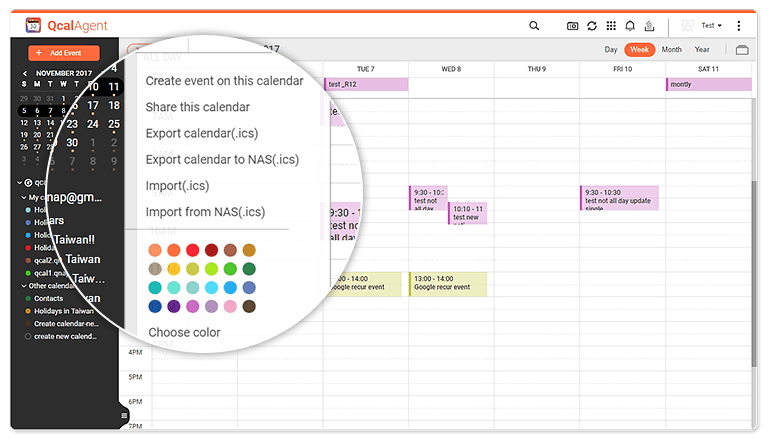
Task: Choose Create event on this calendar
Action: [x=224, y=81]
